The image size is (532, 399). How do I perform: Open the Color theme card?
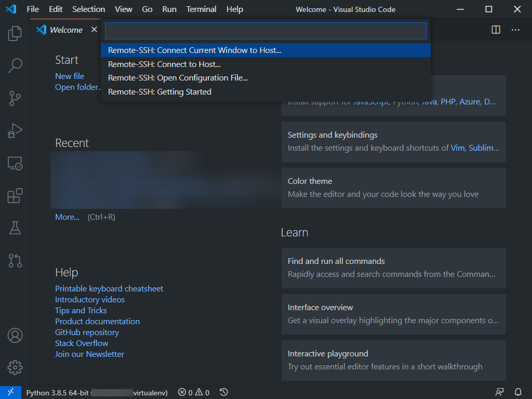(x=394, y=188)
